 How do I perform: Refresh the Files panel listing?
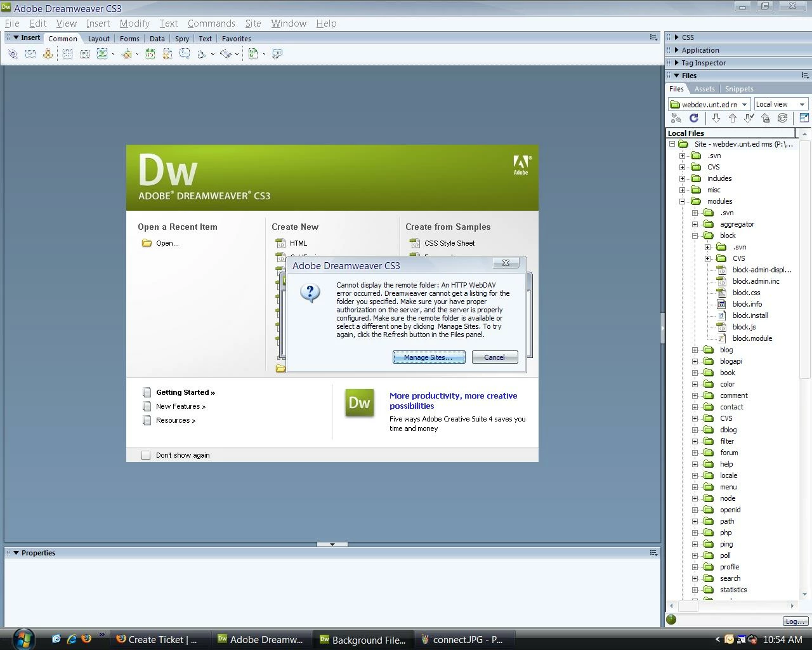[x=694, y=118]
